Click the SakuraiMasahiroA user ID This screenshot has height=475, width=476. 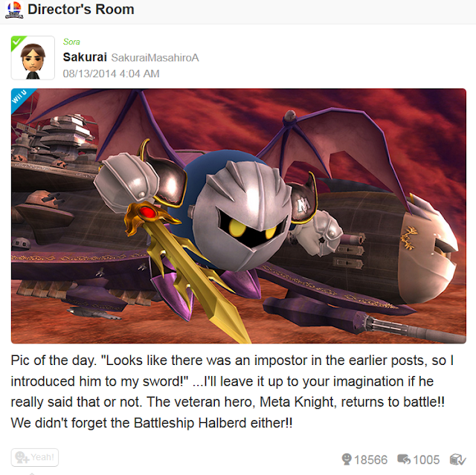(x=155, y=58)
